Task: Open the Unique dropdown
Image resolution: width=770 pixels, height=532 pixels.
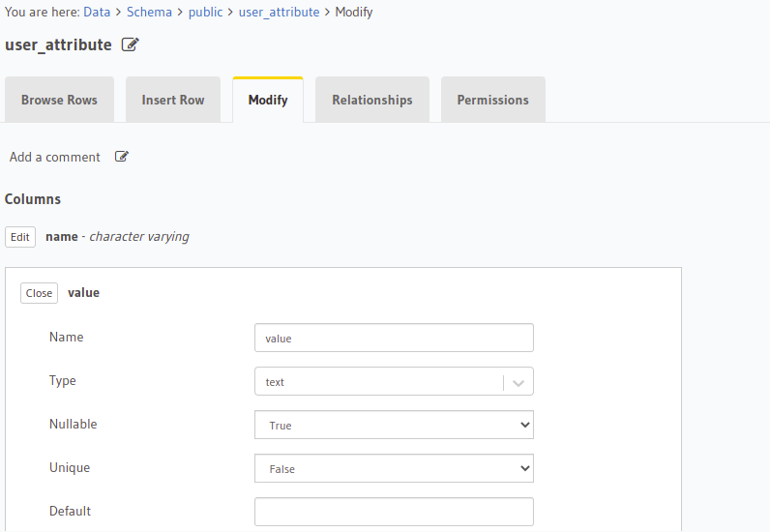Action: tap(394, 468)
